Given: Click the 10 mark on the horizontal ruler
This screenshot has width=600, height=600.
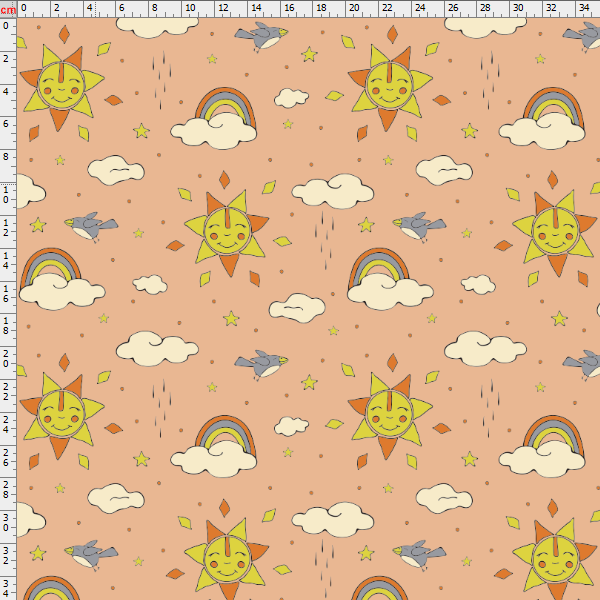Looking at the screenshot, I should [x=190, y=8].
